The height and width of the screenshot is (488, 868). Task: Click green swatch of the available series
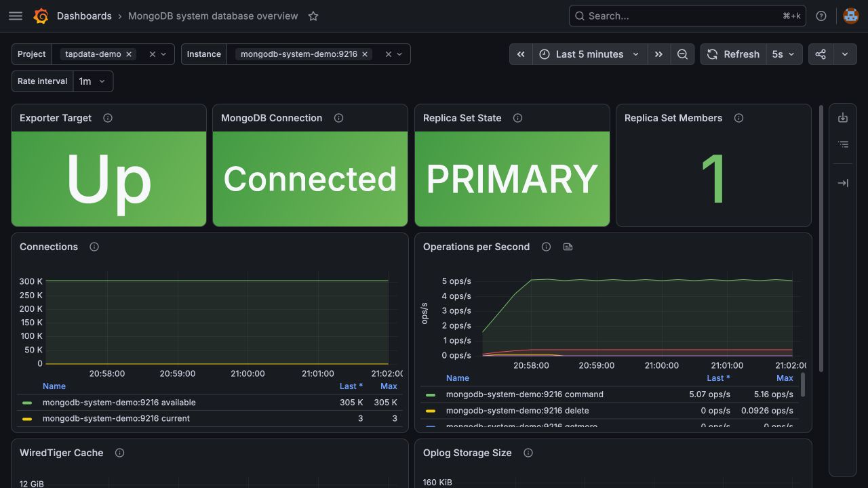click(x=27, y=403)
